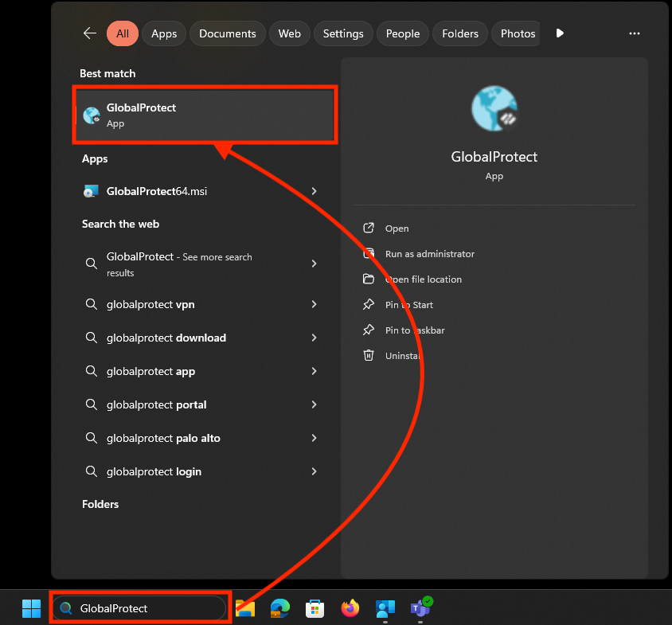Click the GlobalProtect64.msi installer icon

pyautogui.click(x=91, y=191)
